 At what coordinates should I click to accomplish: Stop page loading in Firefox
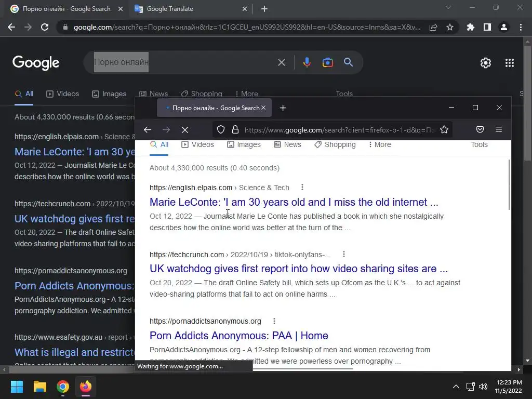point(185,129)
